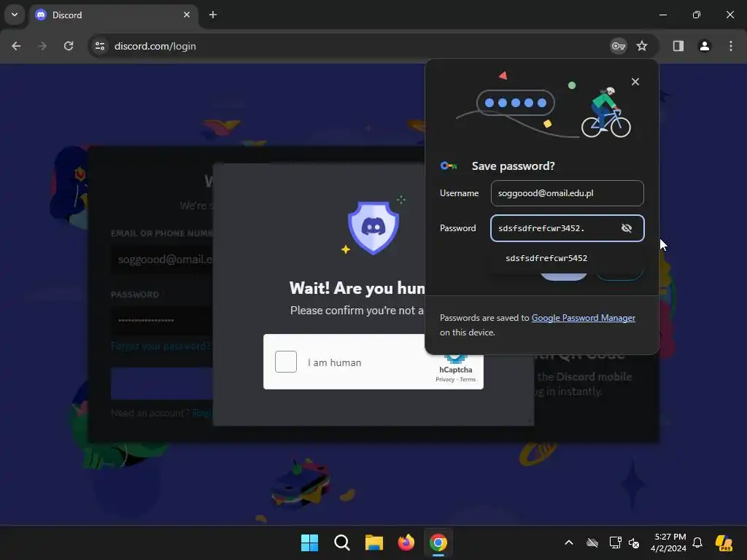747x560 pixels.
Task: Restore down the Chrome window
Action: [697, 15]
